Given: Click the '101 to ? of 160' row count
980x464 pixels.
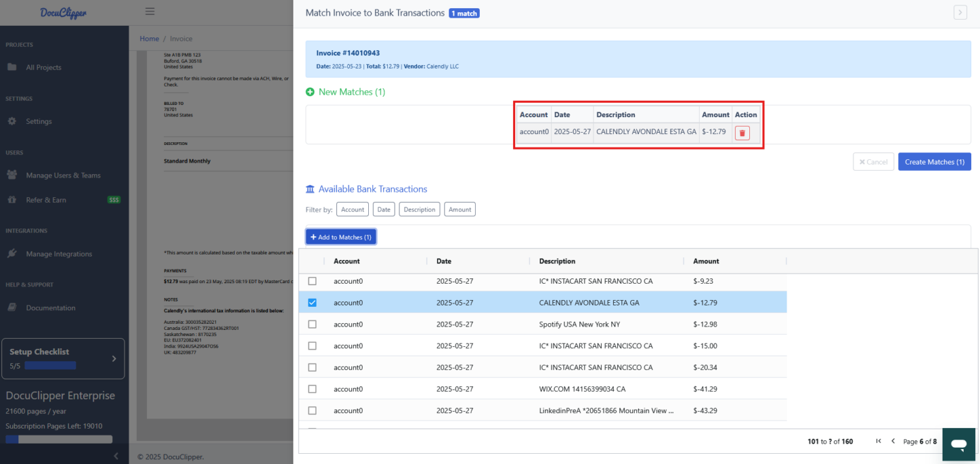Looking at the screenshot, I should [x=830, y=442].
